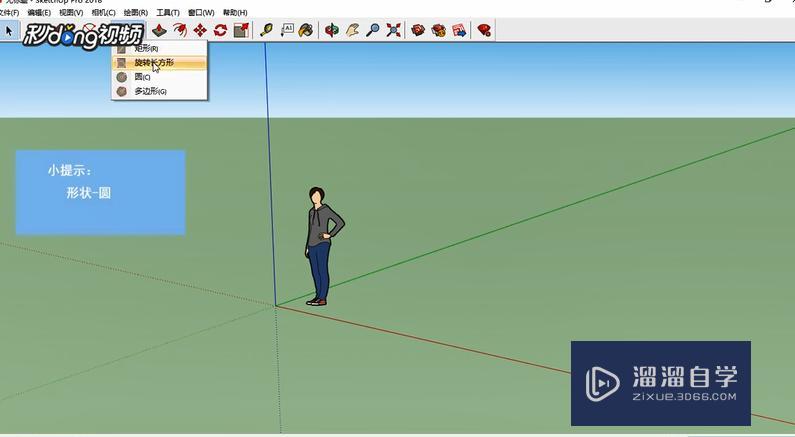The width and height of the screenshot is (795, 437).
Task: Open the 视图(V) menu
Action: point(71,12)
